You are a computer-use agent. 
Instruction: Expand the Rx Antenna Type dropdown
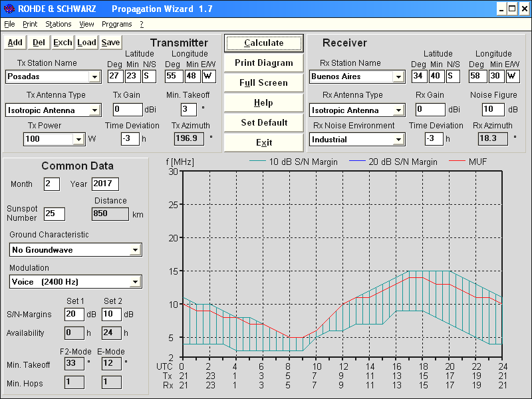point(398,110)
